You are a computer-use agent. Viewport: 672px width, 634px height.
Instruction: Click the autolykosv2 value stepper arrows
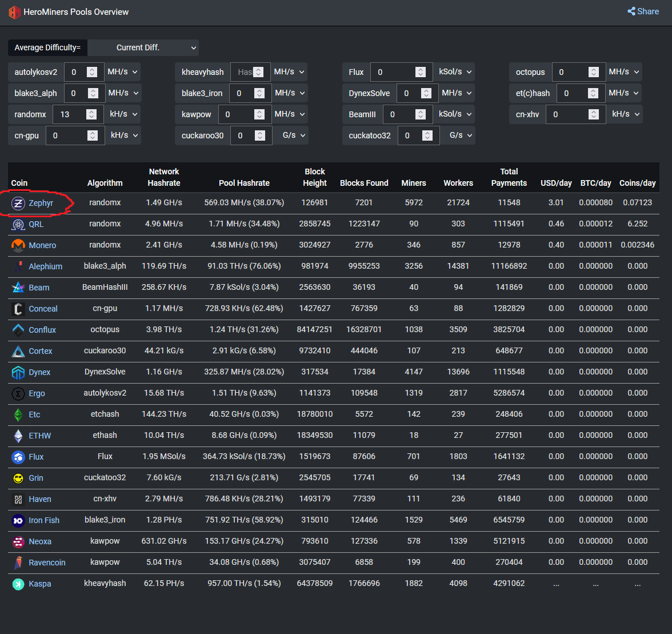[91, 72]
